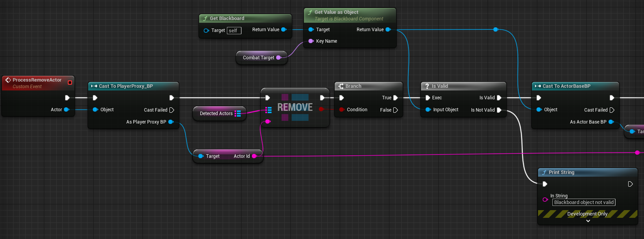Click the Target pin on Actor Id node
644x239 pixels.
(201, 156)
